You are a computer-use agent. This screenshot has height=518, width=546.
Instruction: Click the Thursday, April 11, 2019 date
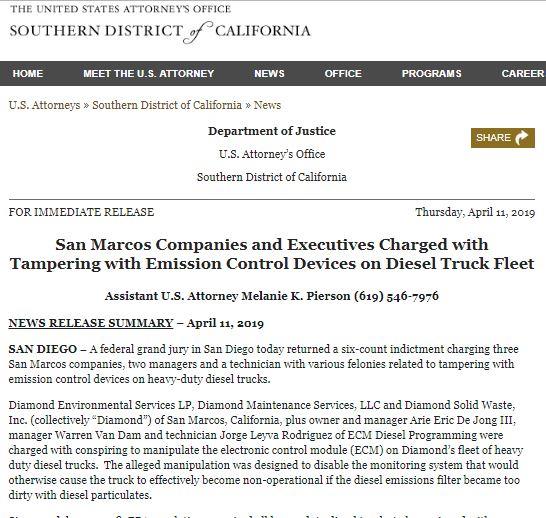click(x=475, y=212)
